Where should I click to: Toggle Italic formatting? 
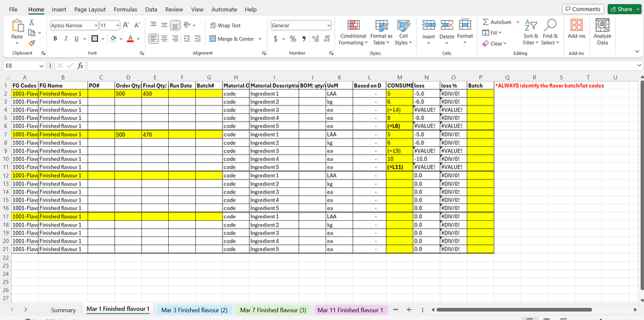(x=66, y=39)
